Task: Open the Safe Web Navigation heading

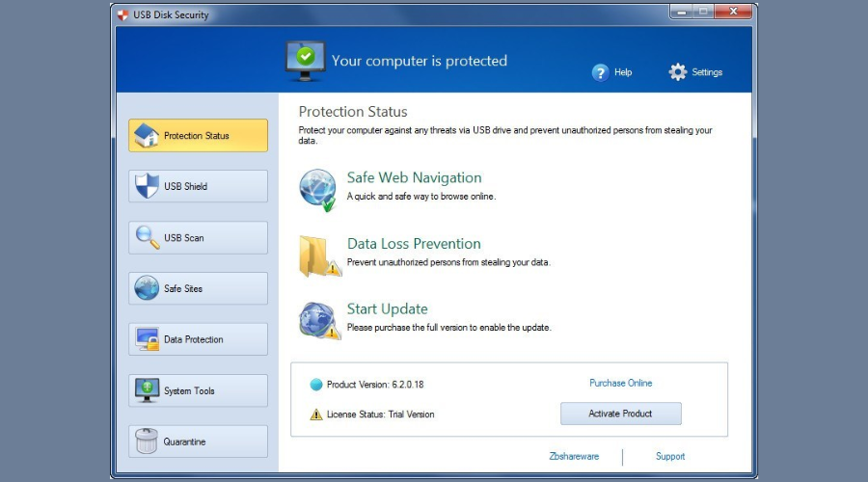Action: pyautogui.click(x=414, y=177)
